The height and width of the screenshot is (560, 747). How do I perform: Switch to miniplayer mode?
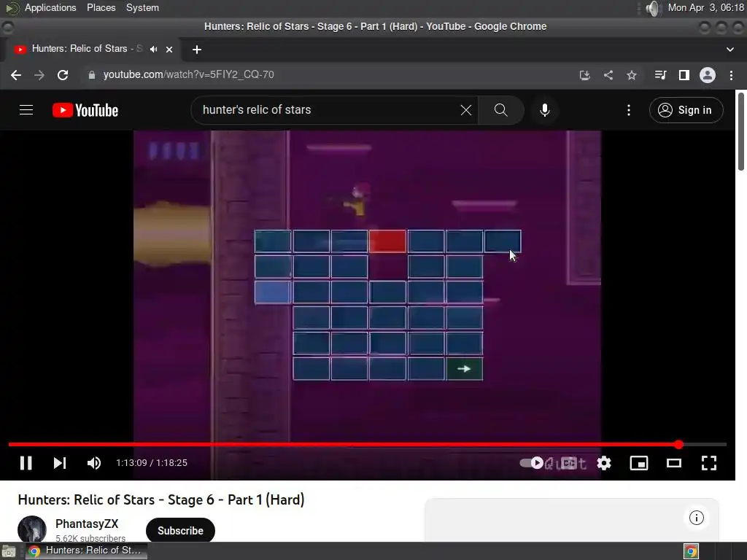[639, 463]
